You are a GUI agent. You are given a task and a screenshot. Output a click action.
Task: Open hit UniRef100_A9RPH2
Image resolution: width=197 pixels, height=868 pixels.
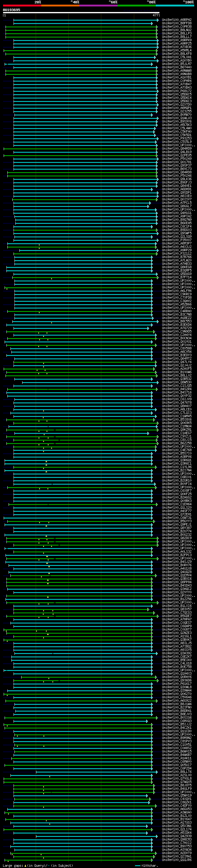coord(176,20)
